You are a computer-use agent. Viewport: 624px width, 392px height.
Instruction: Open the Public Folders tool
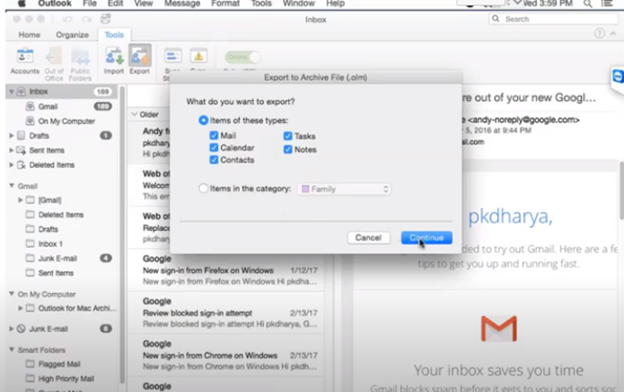(x=80, y=64)
